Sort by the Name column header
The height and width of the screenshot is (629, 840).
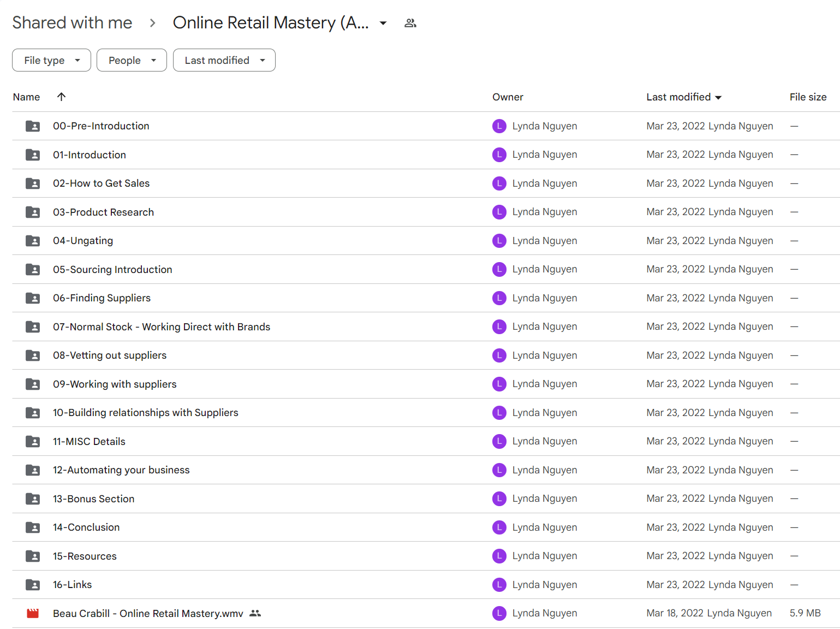coord(26,97)
